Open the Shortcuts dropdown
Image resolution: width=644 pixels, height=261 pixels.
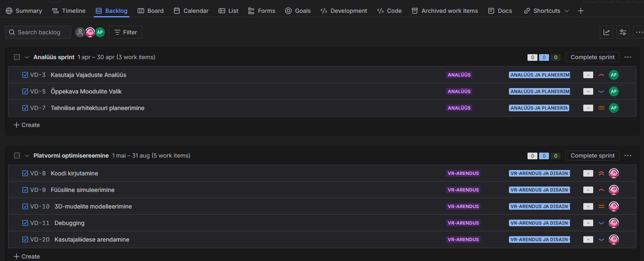(546, 11)
